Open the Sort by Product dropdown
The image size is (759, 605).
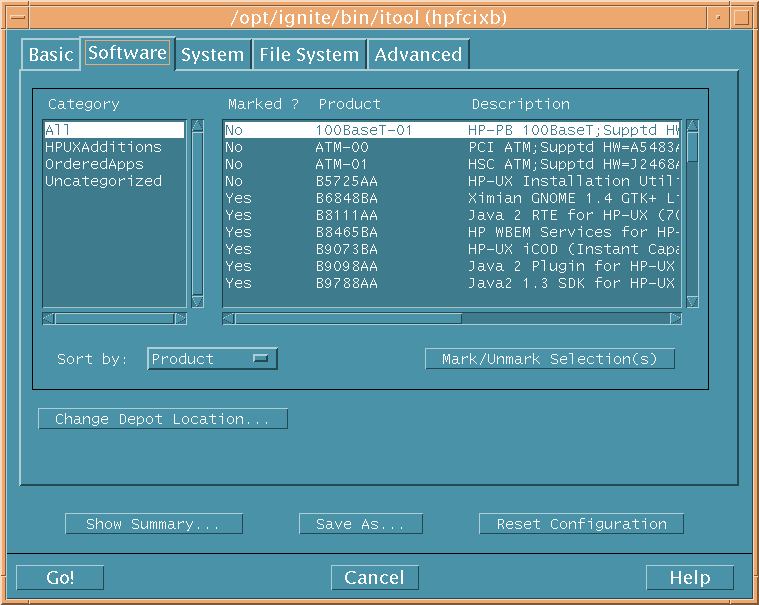(212, 359)
